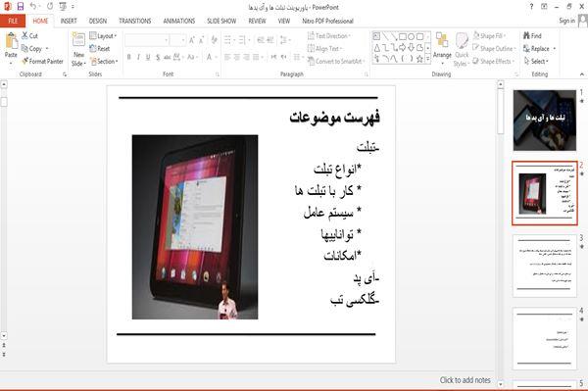This screenshot has width=588, height=391.
Task: Expand Text Direction options
Action: (329, 35)
